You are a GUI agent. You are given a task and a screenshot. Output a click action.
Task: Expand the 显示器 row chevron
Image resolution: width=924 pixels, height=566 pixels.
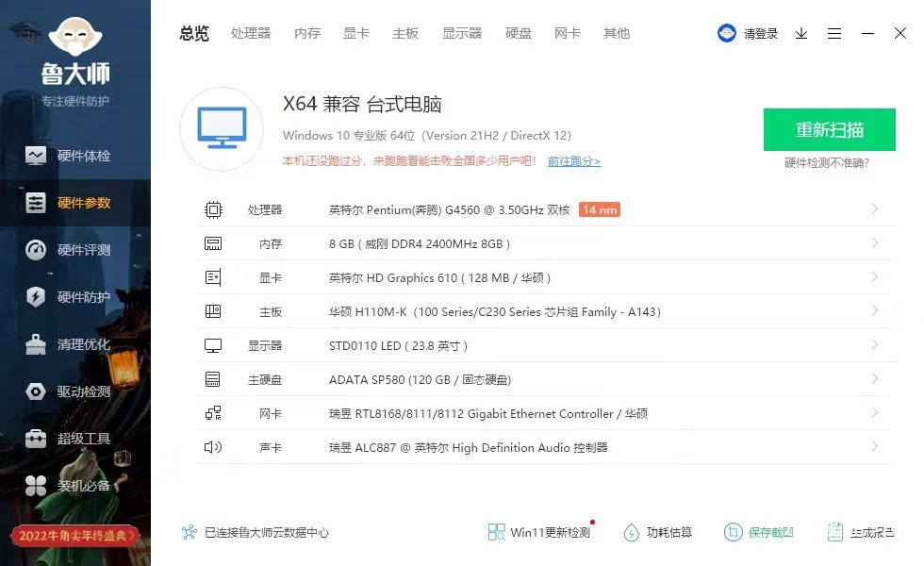875,344
